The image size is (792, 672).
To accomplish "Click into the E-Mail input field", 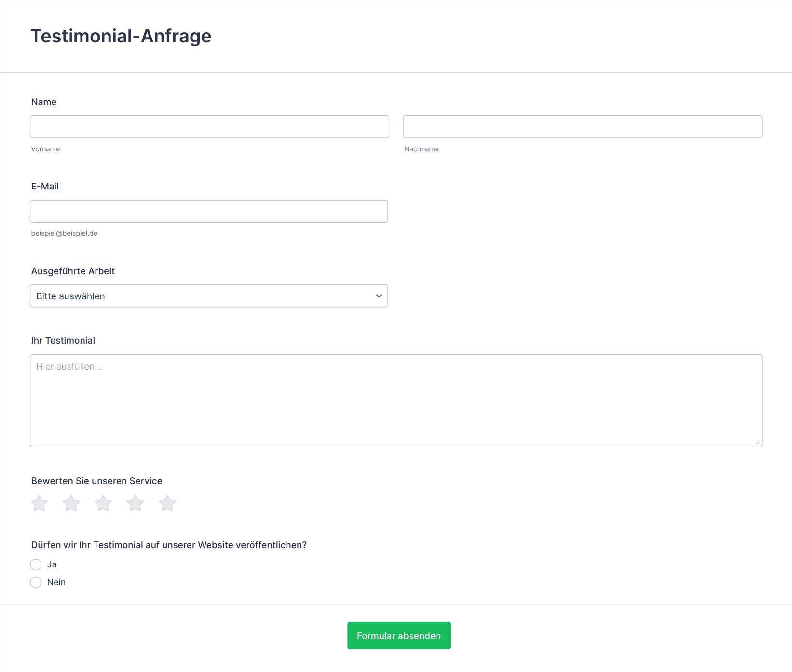I will [209, 211].
